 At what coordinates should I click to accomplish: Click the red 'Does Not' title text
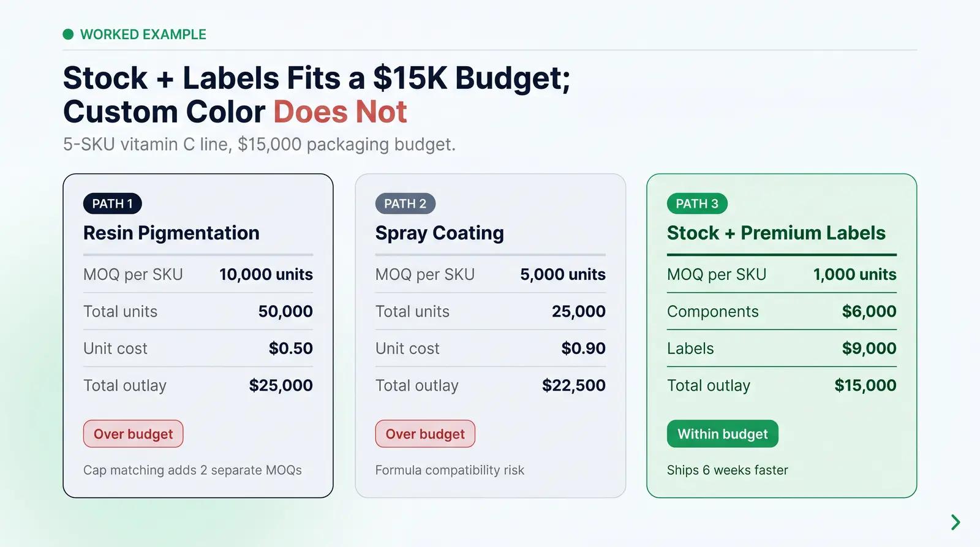coord(341,111)
